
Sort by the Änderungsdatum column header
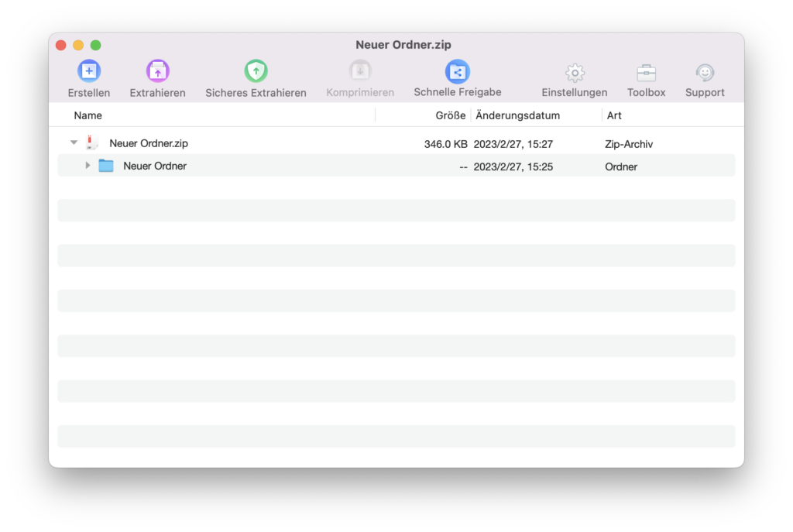[517, 115]
